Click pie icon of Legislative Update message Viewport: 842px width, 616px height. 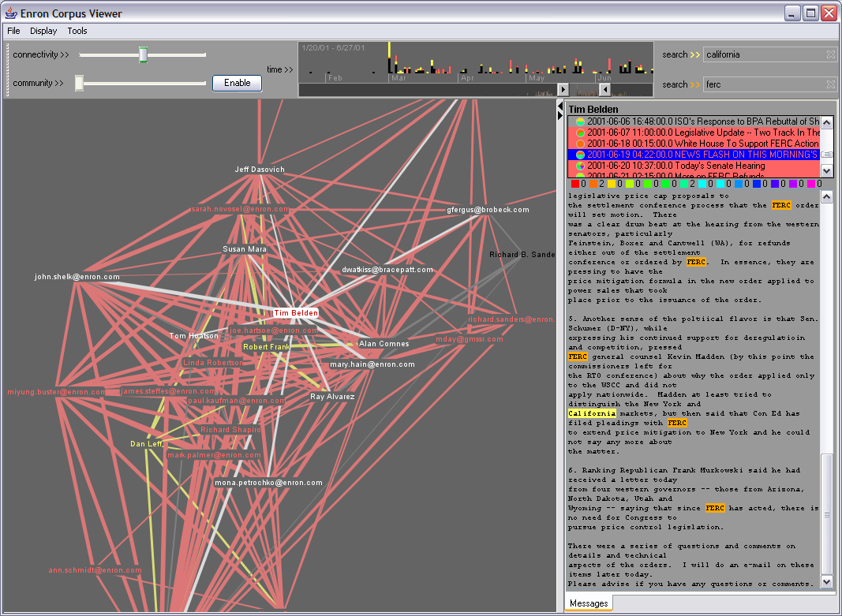coord(580,133)
